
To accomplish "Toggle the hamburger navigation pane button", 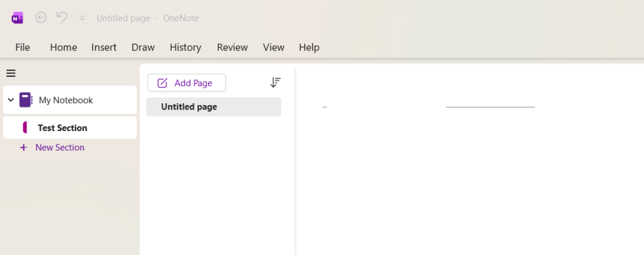I will 11,73.
